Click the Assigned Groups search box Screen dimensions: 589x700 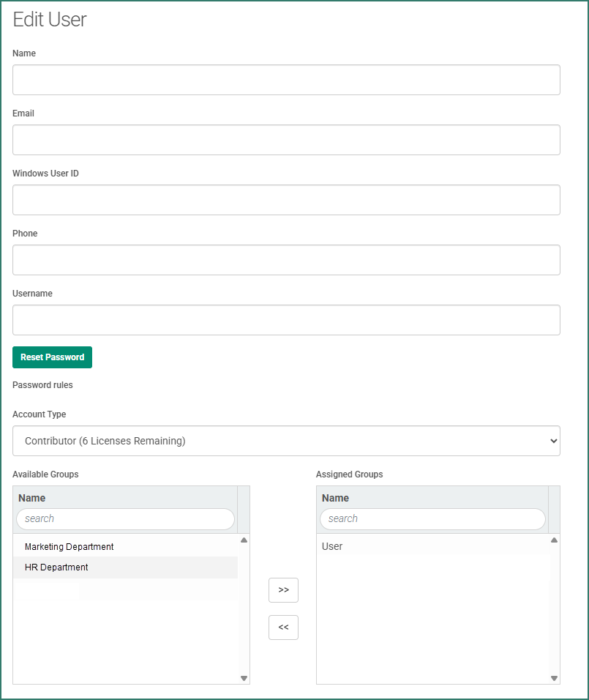pyautogui.click(x=432, y=518)
